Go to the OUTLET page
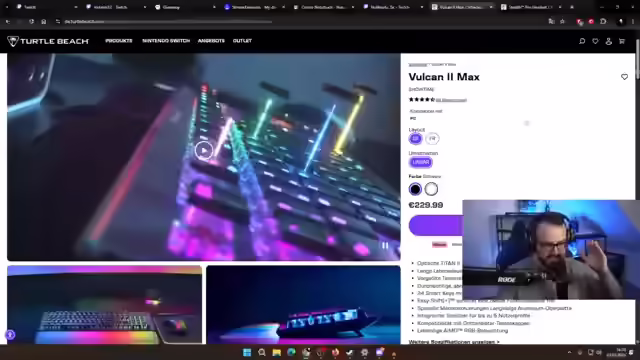The height and width of the screenshot is (360, 640). 242,41
